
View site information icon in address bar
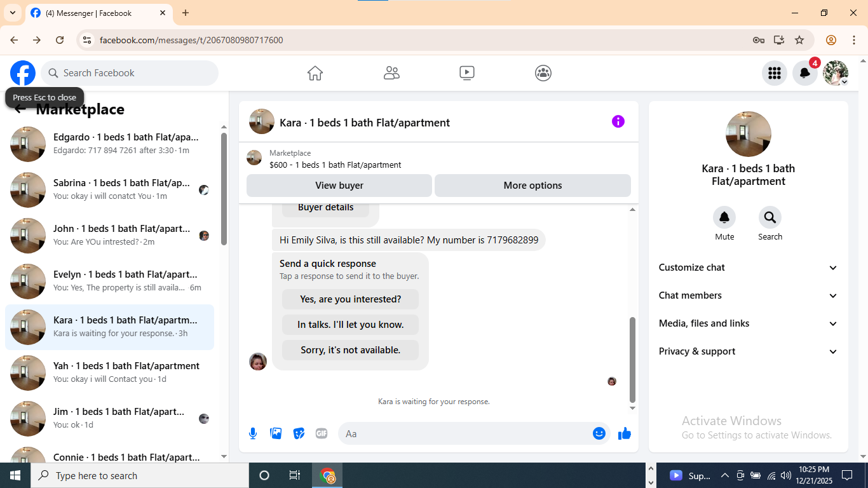click(88, 40)
